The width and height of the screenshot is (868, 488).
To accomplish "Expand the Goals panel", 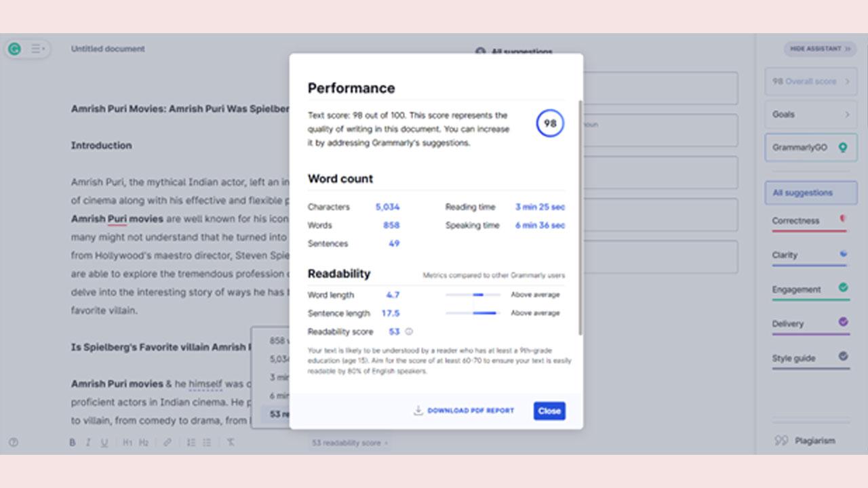I will pos(810,115).
